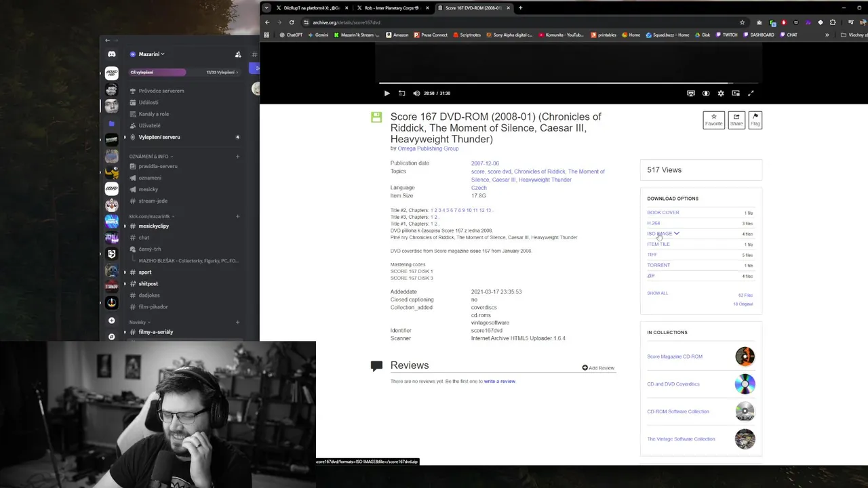
Task: Close the Score 167 DVD-ROM tab
Action: tap(508, 8)
